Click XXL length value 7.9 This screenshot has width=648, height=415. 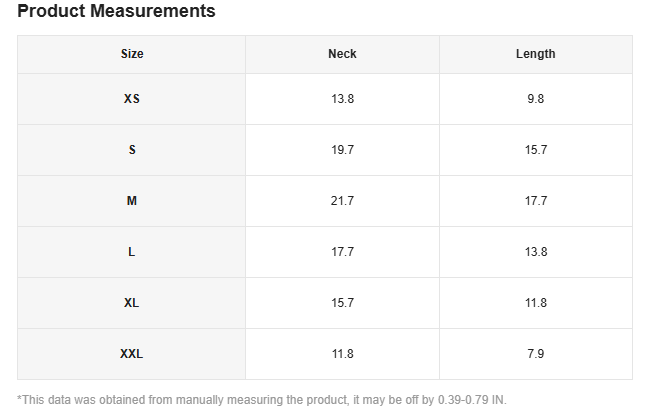[536, 354]
